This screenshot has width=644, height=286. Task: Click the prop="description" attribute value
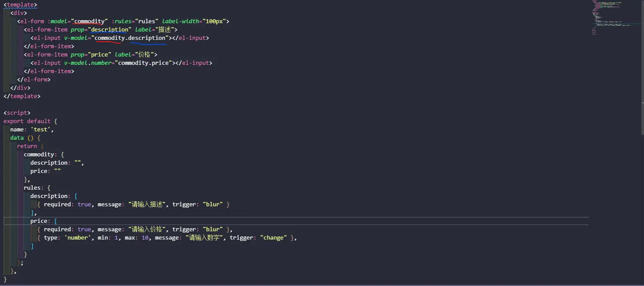(x=109, y=30)
